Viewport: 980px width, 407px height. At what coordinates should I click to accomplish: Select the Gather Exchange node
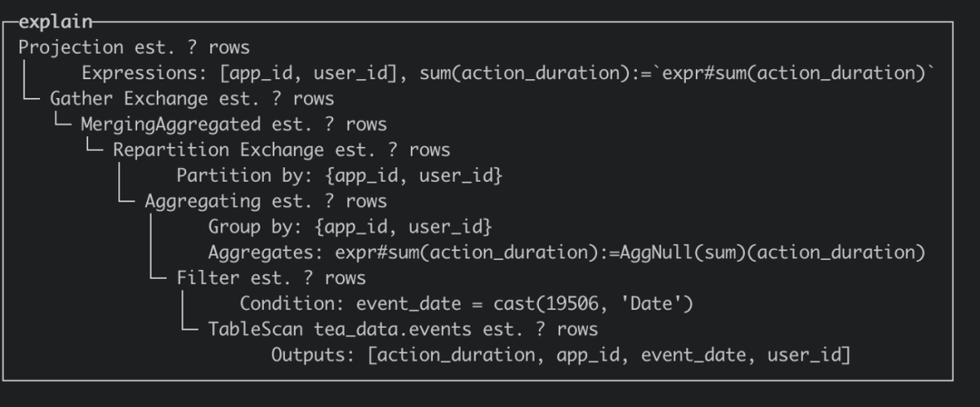[x=191, y=99]
